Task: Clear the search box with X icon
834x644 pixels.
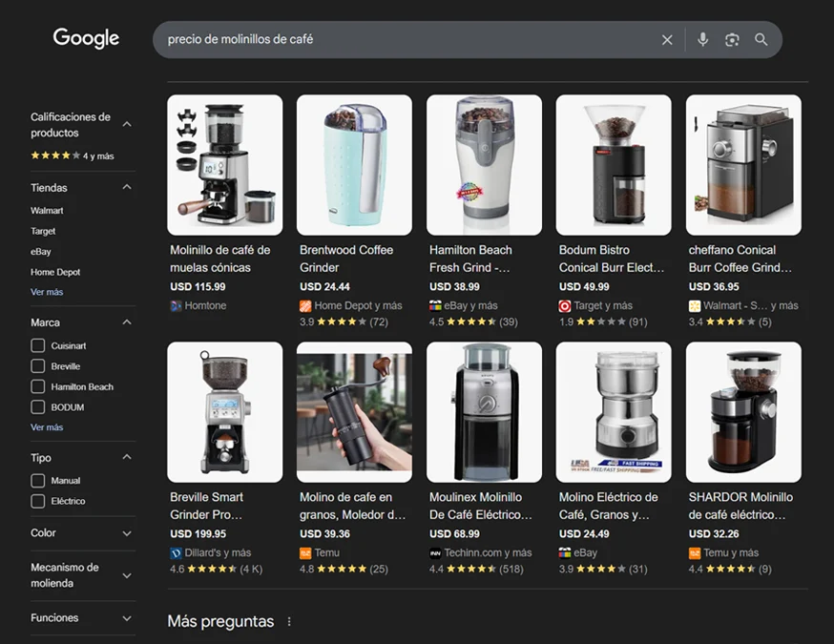Action: (x=667, y=40)
